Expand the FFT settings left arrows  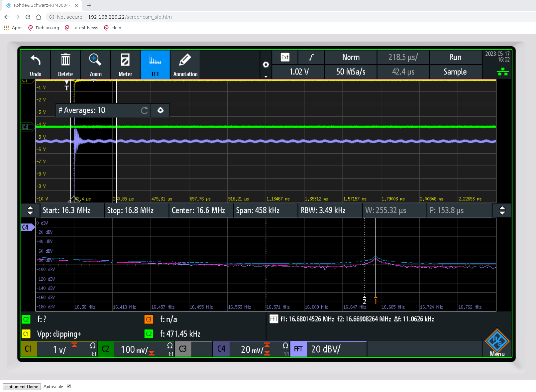pos(30,210)
